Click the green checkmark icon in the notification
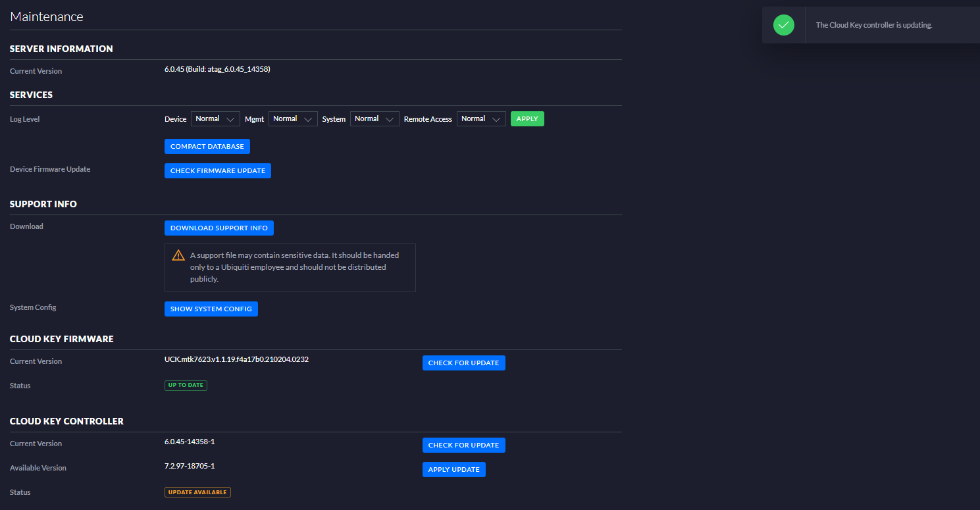The height and width of the screenshot is (510, 980). 783,25
